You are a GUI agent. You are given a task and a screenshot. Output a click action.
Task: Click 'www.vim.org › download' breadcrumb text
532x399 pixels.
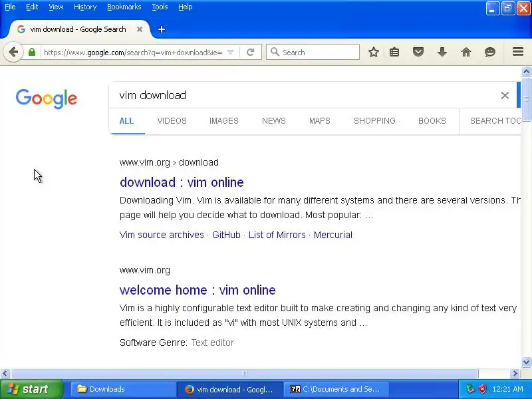[169, 162]
